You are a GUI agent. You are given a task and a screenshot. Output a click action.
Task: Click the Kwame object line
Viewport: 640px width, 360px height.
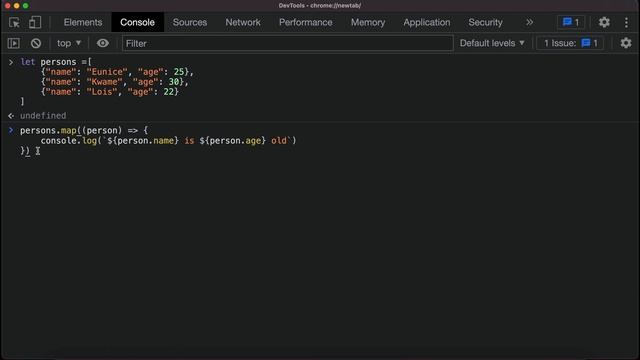tap(114, 82)
